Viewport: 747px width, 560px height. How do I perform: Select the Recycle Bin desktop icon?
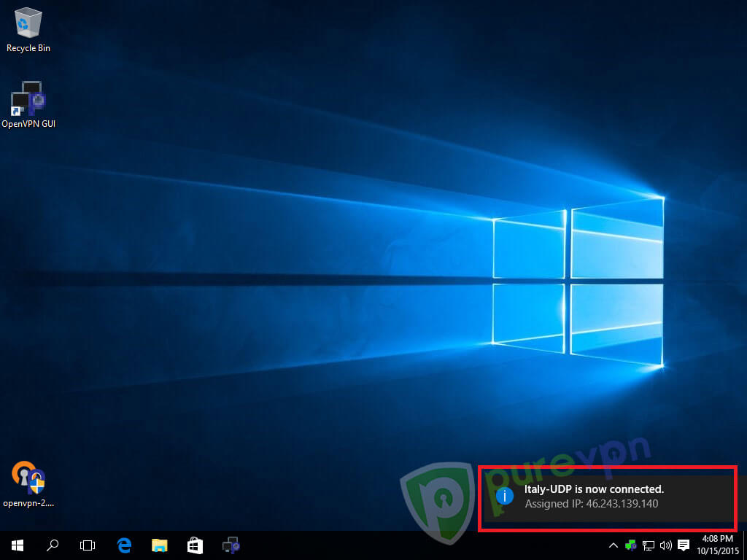pos(28,30)
